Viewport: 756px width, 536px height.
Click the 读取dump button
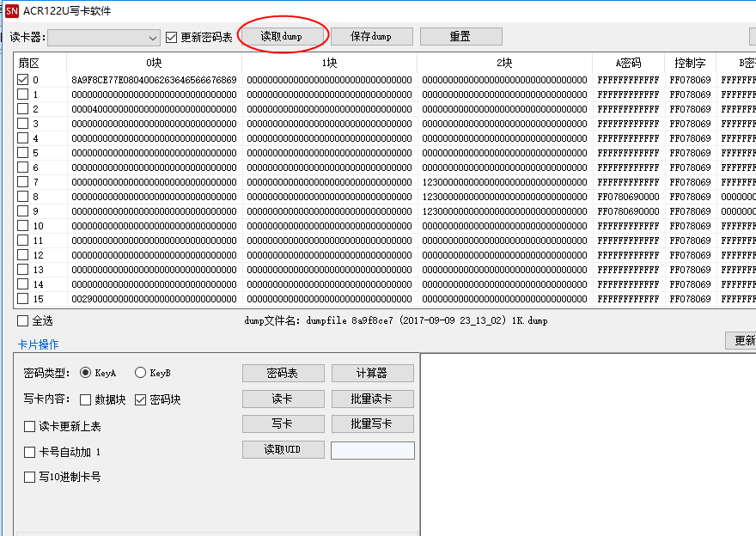click(282, 36)
